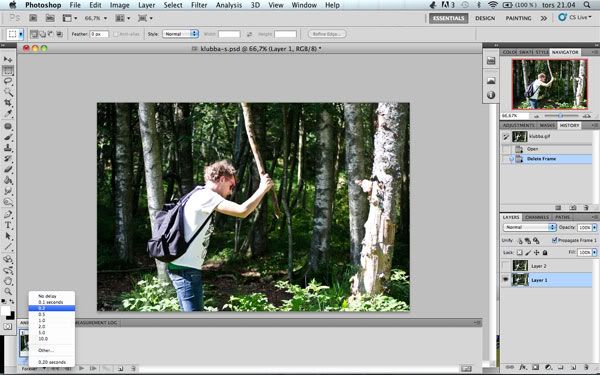Switch to the Adjustments tab

518,125
